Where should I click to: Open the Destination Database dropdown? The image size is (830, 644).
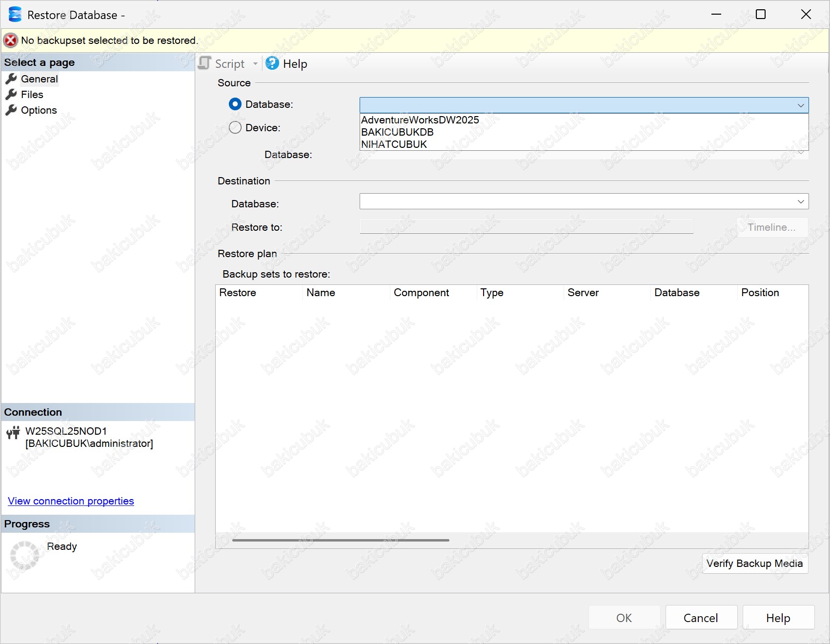click(800, 201)
